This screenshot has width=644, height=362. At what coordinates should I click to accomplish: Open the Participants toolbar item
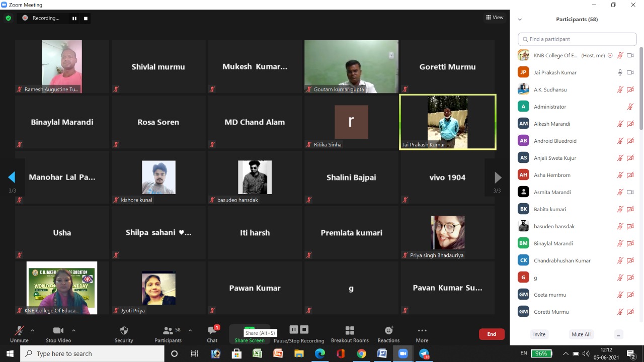tap(168, 331)
